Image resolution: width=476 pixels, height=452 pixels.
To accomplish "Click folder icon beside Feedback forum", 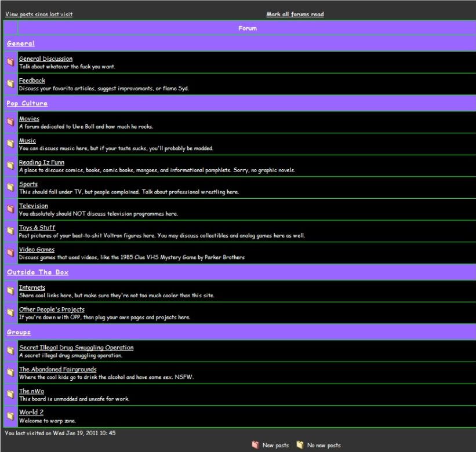I will click(10, 83).
